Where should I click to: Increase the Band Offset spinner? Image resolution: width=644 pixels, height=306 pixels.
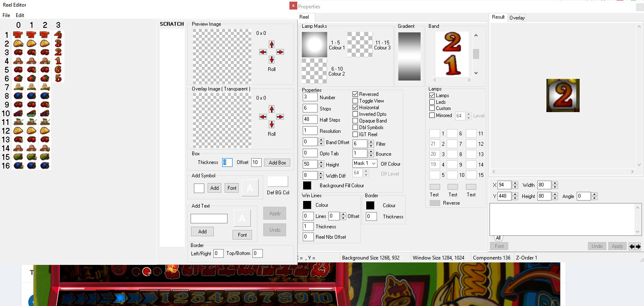tap(321, 140)
